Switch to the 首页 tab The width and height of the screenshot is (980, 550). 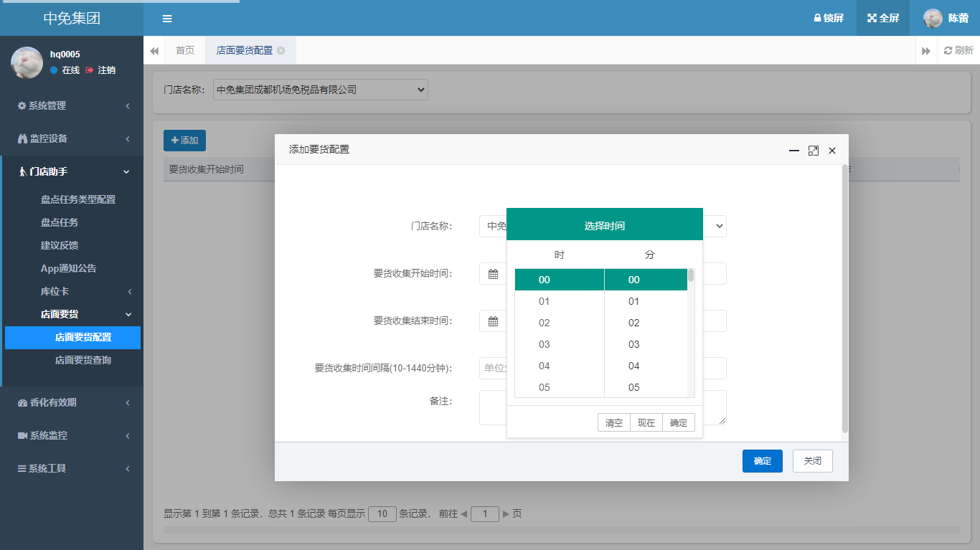point(185,50)
